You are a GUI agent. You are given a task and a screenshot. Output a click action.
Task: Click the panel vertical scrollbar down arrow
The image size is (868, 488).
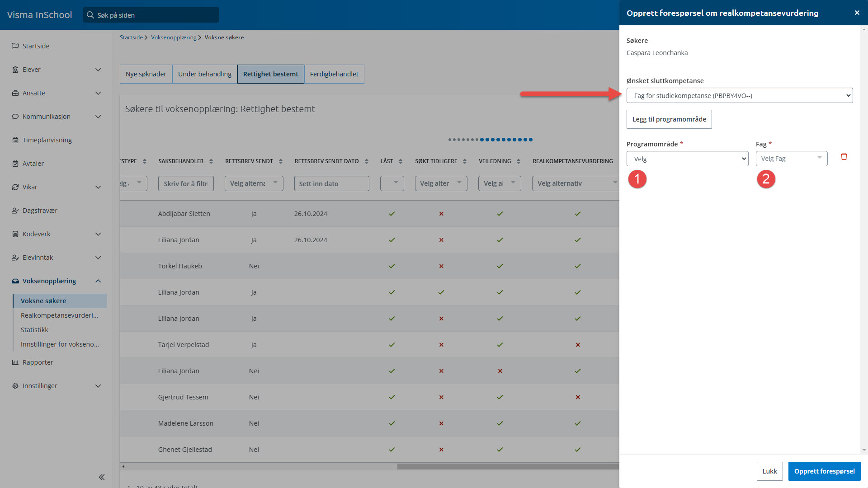coord(864,450)
